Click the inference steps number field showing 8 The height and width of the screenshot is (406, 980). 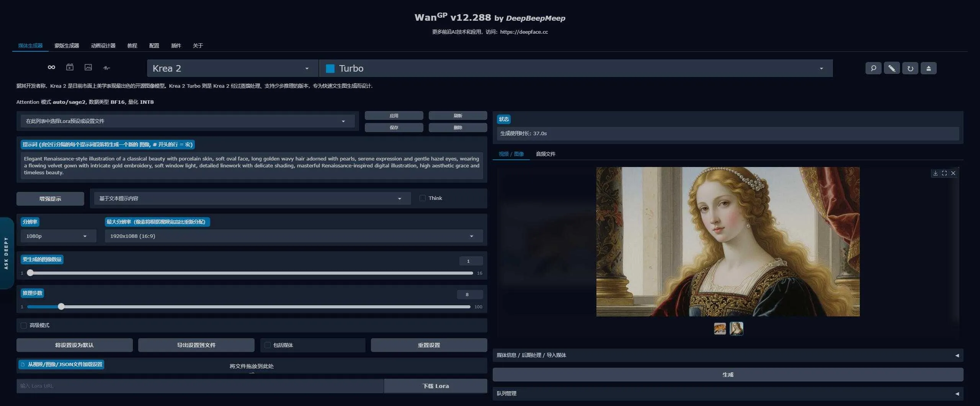[x=470, y=295]
